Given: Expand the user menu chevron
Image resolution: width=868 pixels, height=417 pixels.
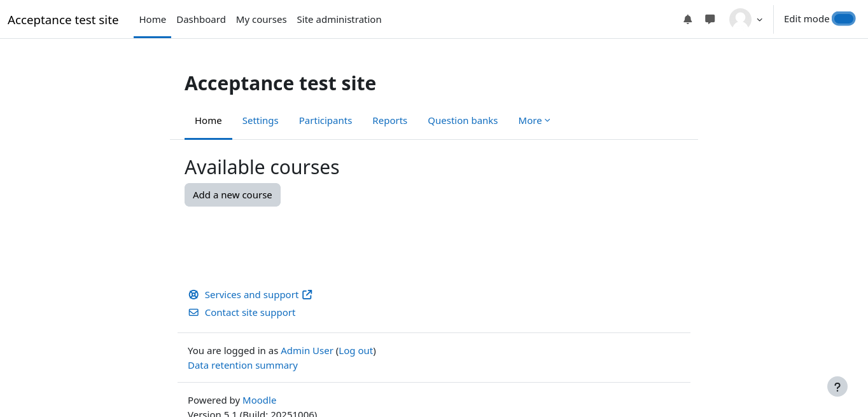Looking at the screenshot, I should [x=759, y=20].
